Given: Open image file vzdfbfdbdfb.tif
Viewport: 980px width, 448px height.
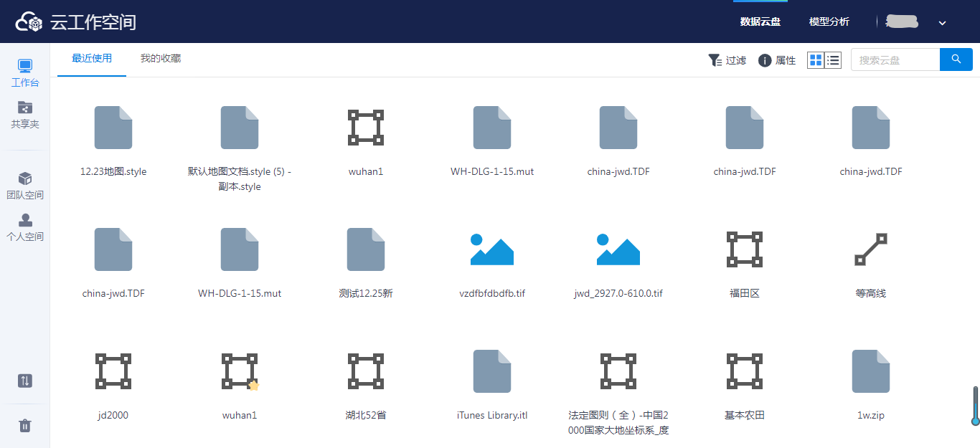Looking at the screenshot, I should 492,249.
